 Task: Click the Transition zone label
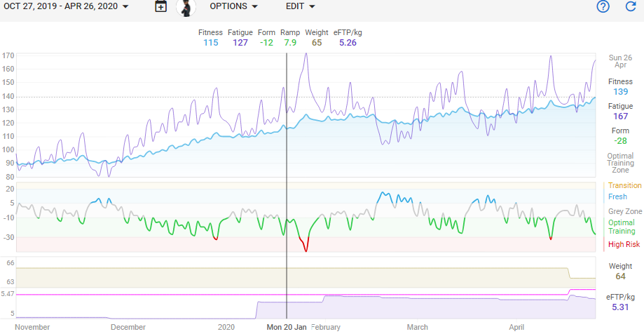pos(624,185)
